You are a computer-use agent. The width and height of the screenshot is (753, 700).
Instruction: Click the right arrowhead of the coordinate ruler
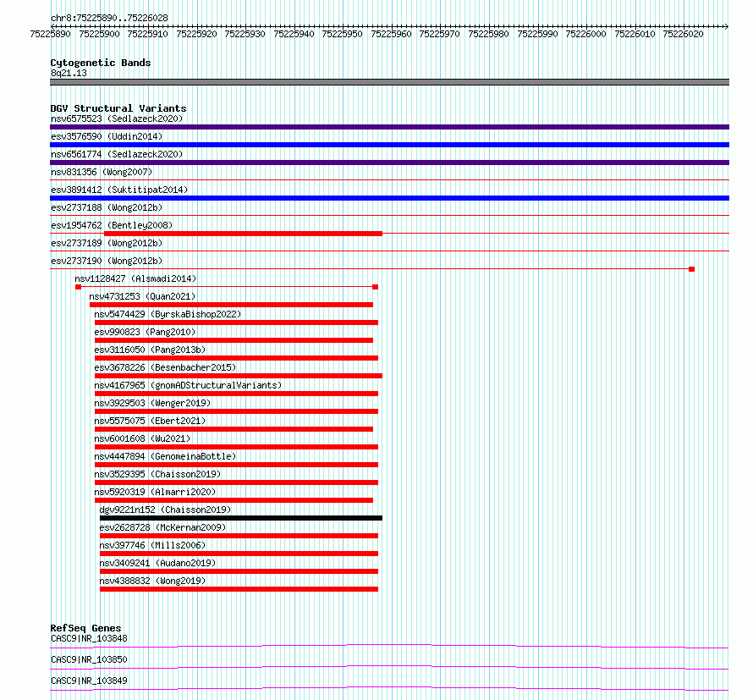[727, 26]
